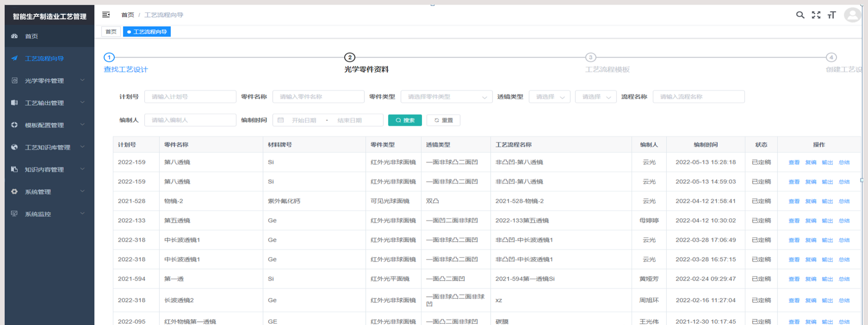Click the 重置 button
Viewport: 868px width, 325px height.
coord(443,120)
